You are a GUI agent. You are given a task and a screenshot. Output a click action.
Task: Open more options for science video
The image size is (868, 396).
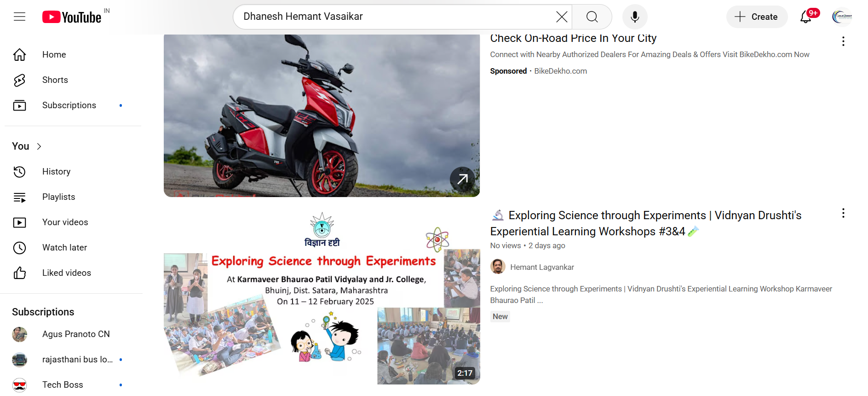pos(843,213)
